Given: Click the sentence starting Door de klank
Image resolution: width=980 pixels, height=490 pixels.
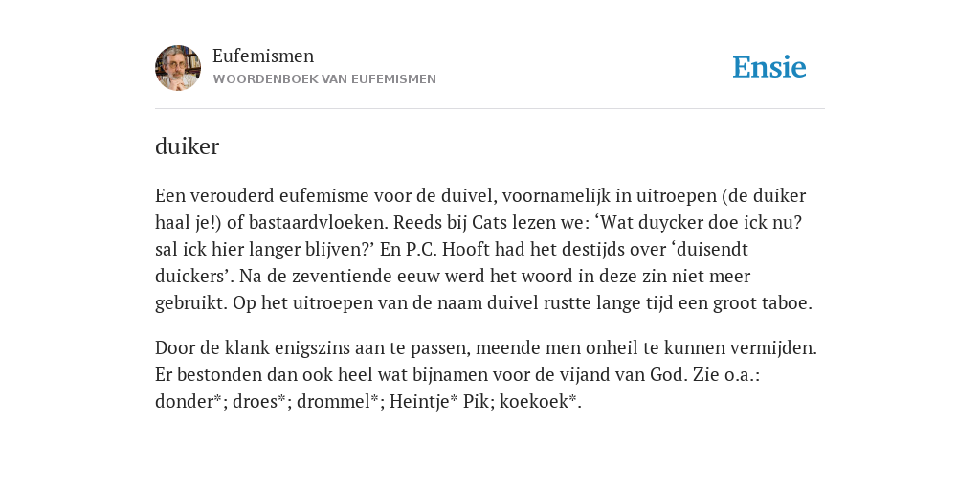Looking at the screenshot, I should coord(486,347).
